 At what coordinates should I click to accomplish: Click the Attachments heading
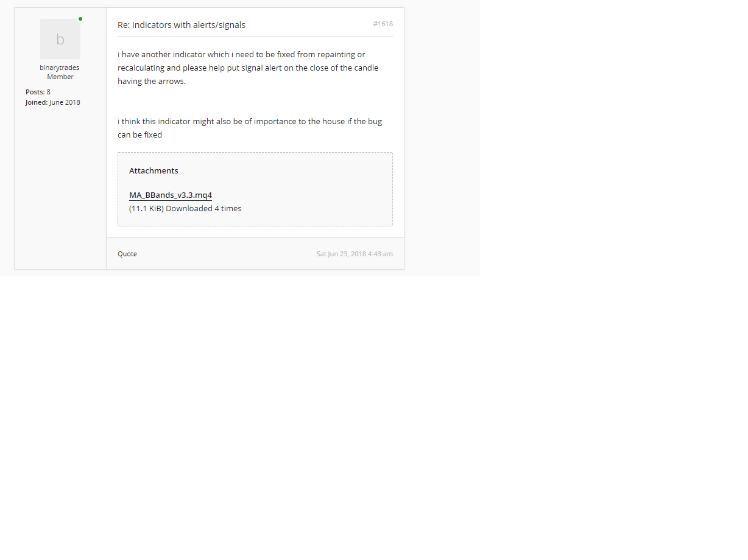pos(153,171)
